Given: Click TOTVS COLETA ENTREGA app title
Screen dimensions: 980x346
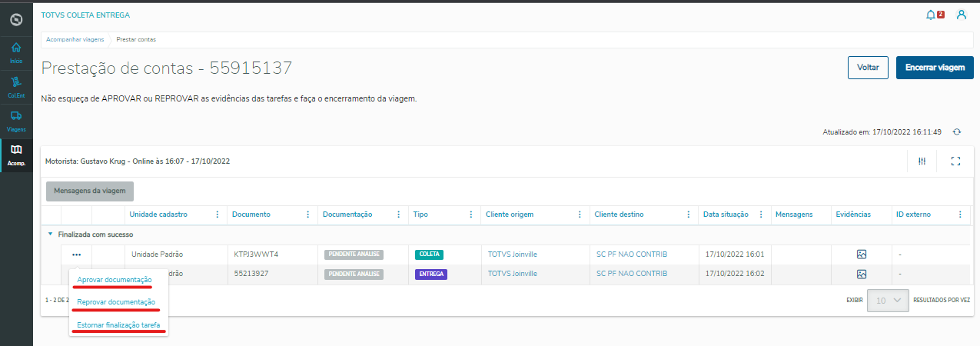Looking at the screenshot, I should coord(85,15).
